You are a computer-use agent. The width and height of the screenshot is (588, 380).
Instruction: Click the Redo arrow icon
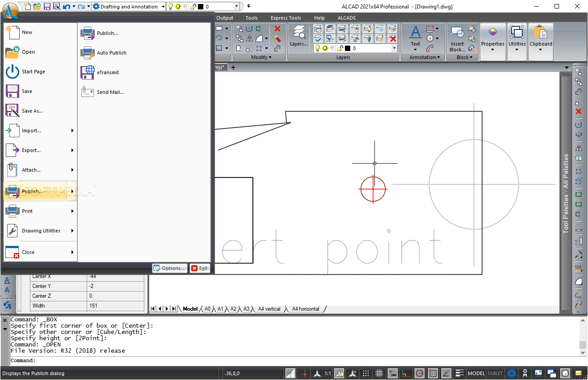[81, 7]
